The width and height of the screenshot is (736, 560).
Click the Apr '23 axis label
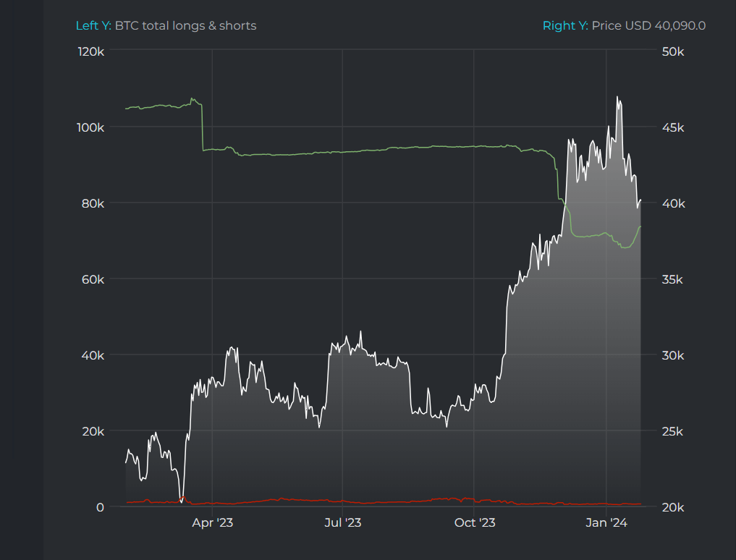[x=212, y=522]
